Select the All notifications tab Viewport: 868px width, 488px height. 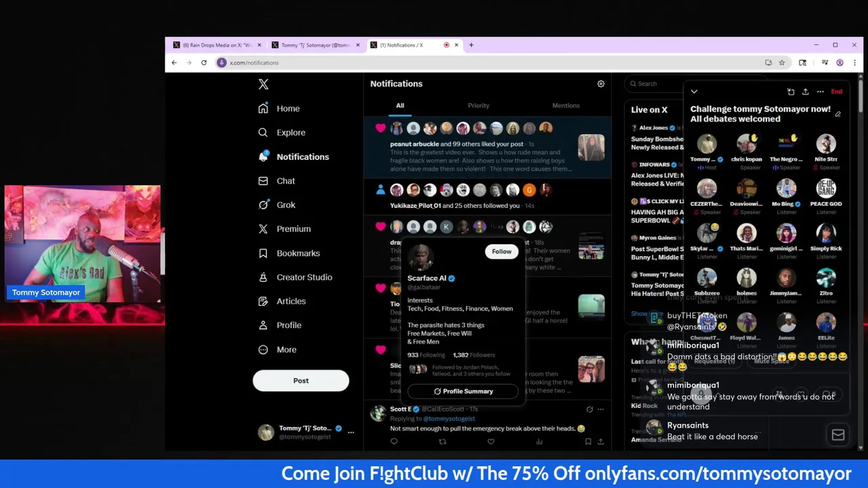point(400,106)
